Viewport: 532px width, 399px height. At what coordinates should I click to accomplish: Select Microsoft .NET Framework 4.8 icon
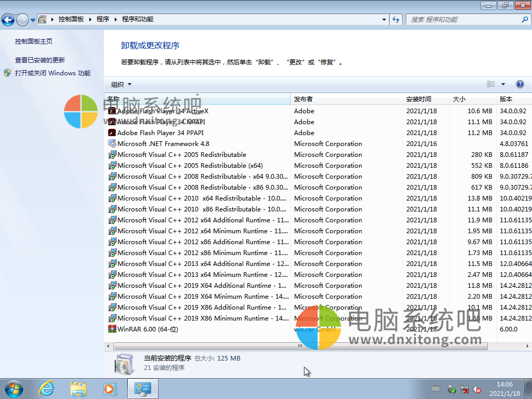pyautogui.click(x=112, y=143)
